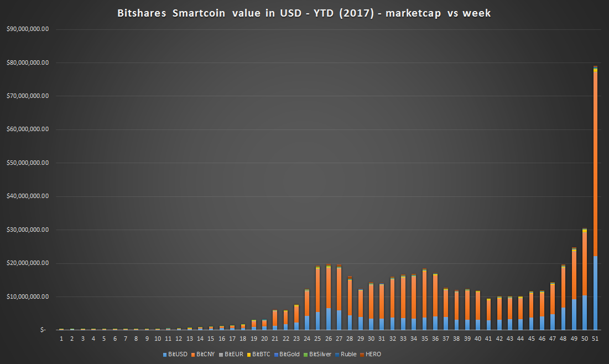Screen dimensions: 609x364
Task: Select the orange segment of week 35 bar
Action: tap(424, 294)
